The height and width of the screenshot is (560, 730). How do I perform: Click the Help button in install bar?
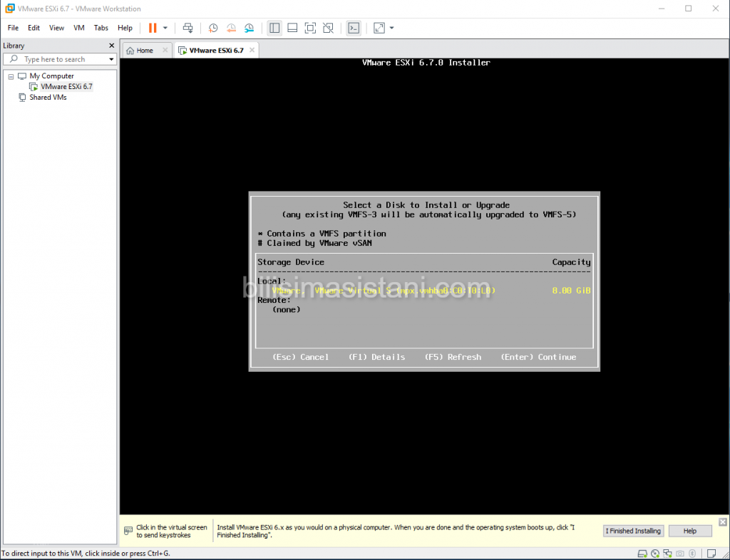[x=690, y=531]
